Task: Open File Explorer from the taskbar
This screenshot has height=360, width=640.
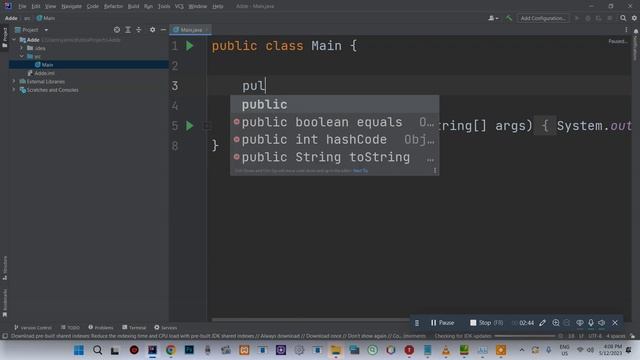Action: [x=336, y=350]
